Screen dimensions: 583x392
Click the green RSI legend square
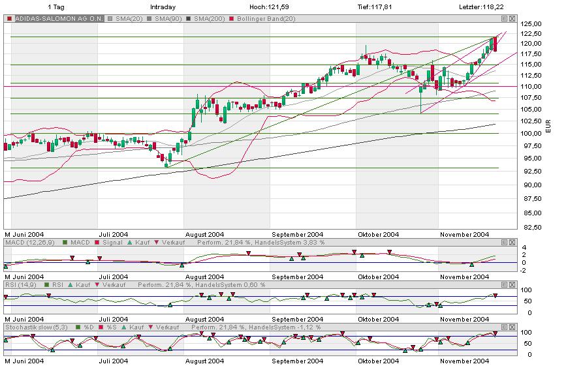pyautogui.click(x=46, y=284)
